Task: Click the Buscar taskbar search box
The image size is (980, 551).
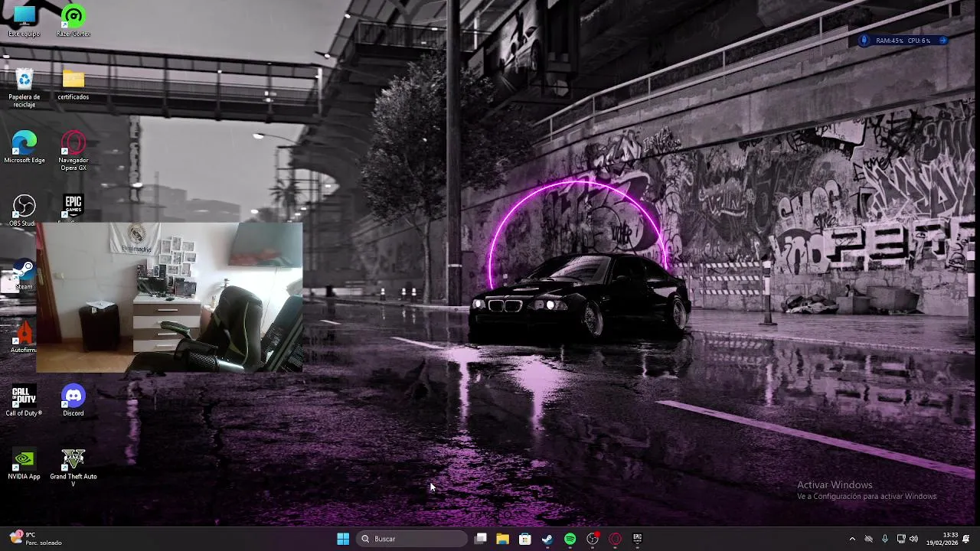Action: [412, 539]
